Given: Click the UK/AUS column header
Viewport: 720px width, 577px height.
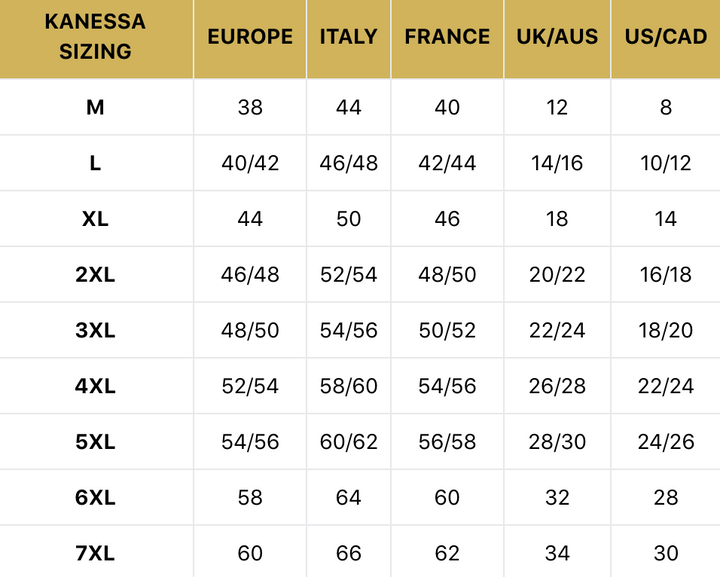Looking at the screenshot, I should 557,37.
